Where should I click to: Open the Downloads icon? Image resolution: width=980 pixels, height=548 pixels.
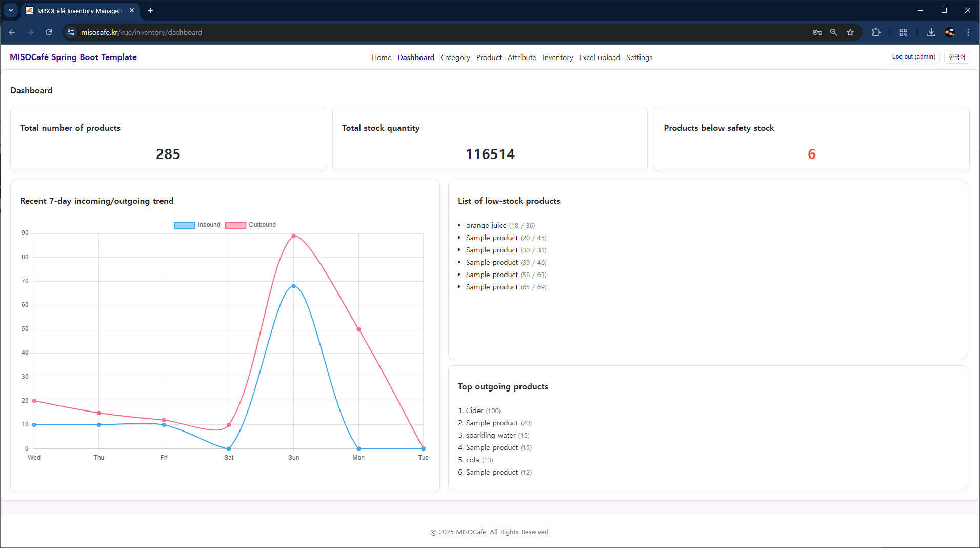930,32
